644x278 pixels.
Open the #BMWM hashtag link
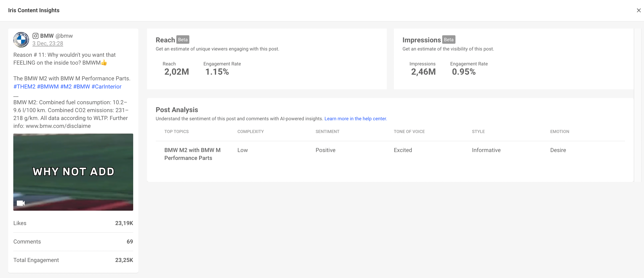click(x=48, y=87)
